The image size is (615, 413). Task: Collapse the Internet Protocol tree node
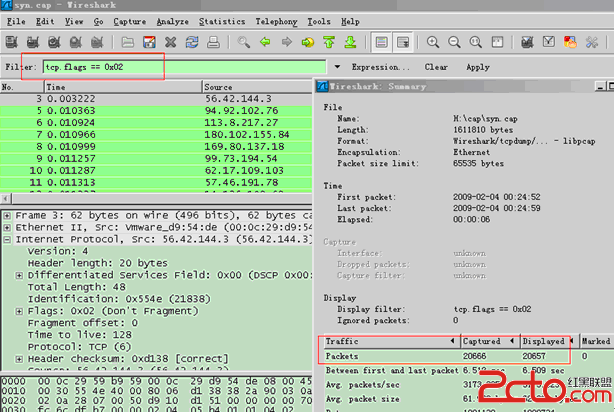(7, 239)
